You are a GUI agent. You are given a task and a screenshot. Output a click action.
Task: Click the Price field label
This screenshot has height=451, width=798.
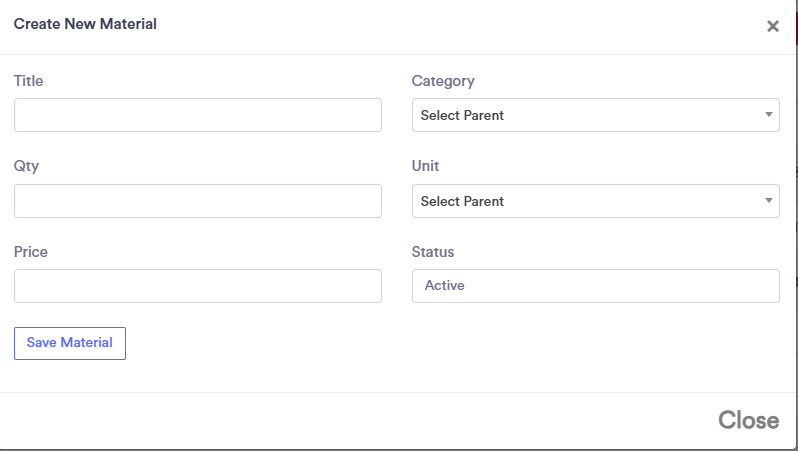click(x=31, y=252)
